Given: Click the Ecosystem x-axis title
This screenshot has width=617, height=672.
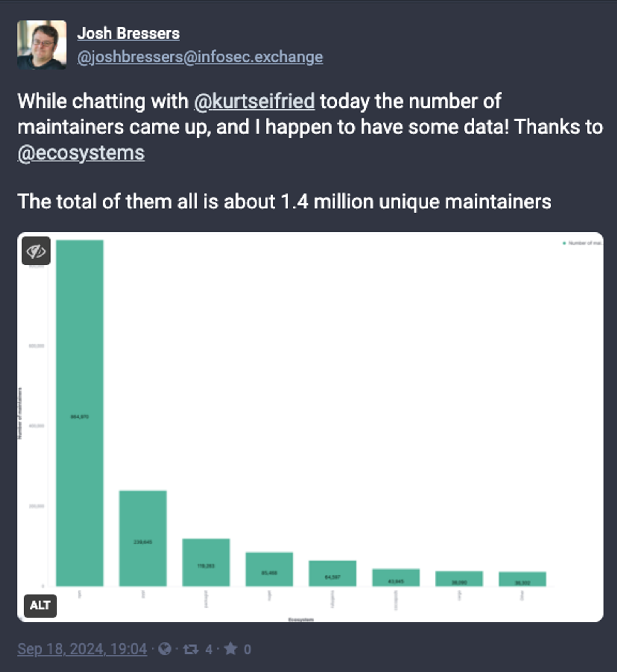Looking at the screenshot, I should (301, 620).
